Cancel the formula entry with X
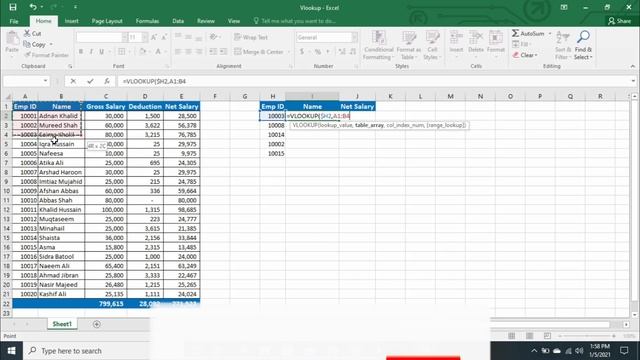Image resolution: width=640 pixels, height=360 pixels. (73, 81)
